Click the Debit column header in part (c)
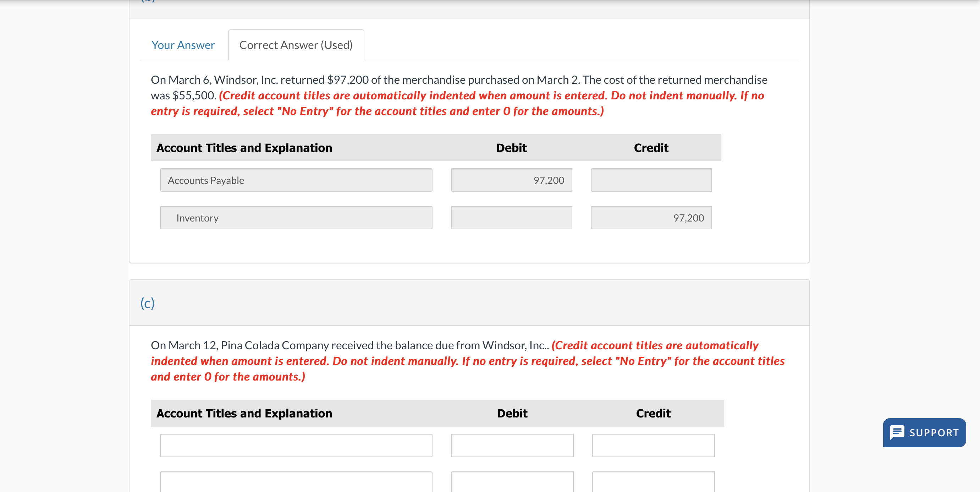Image resolution: width=980 pixels, height=492 pixels. point(512,413)
